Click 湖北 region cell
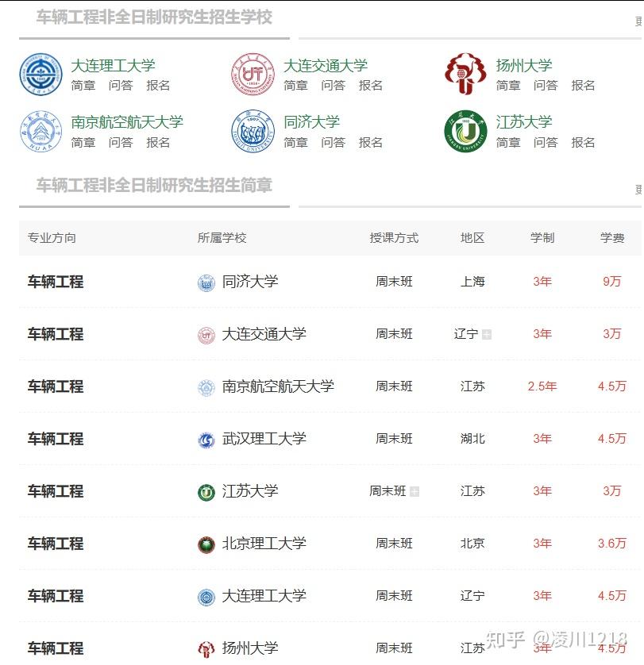 click(x=472, y=439)
